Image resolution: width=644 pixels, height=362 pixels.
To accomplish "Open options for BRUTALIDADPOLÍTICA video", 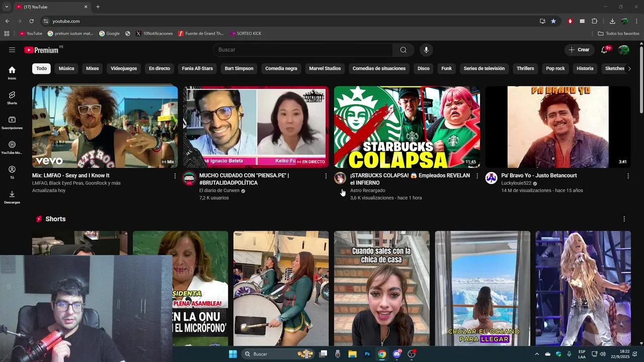I will (326, 176).
